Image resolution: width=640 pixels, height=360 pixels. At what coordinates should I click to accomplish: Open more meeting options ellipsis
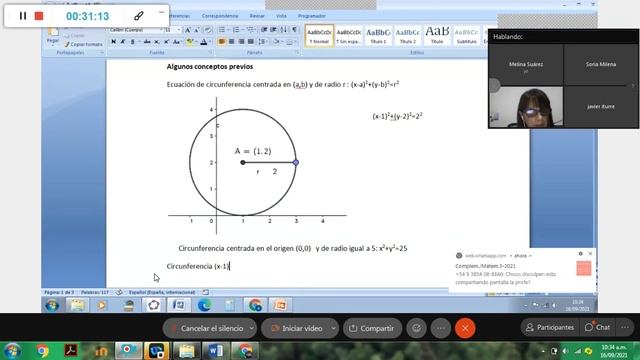(x=441, y=328)
